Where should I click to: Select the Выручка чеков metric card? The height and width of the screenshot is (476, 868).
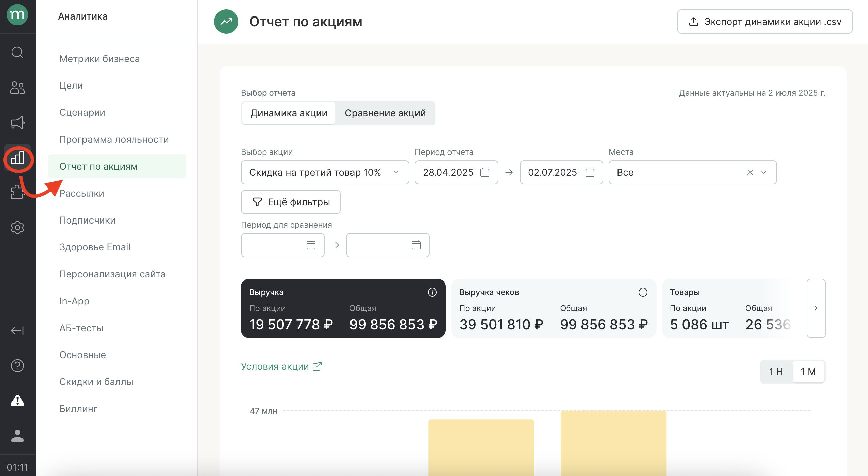click(x=554, y=308)
